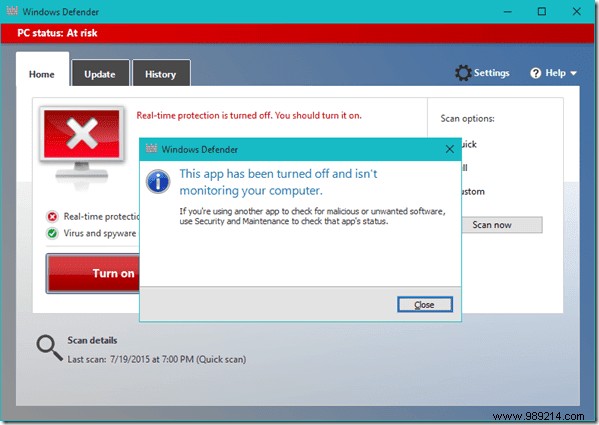Close the main Windows Defender window
Viewport: 599px width, 425px height.
[x=577, y=12]
